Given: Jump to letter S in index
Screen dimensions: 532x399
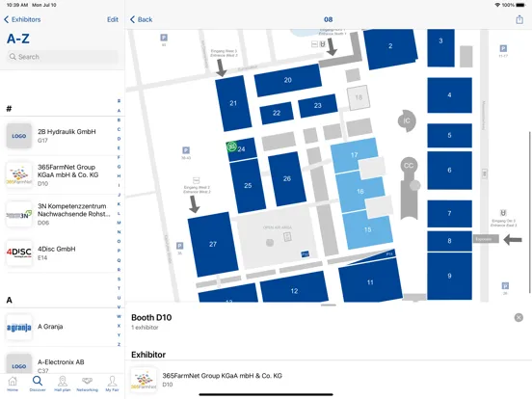Looking at the screenshot, I should click(119, 279).
